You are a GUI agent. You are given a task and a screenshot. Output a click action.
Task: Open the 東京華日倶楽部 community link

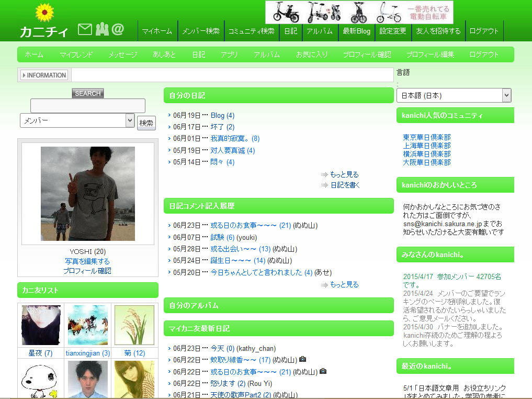426,137
